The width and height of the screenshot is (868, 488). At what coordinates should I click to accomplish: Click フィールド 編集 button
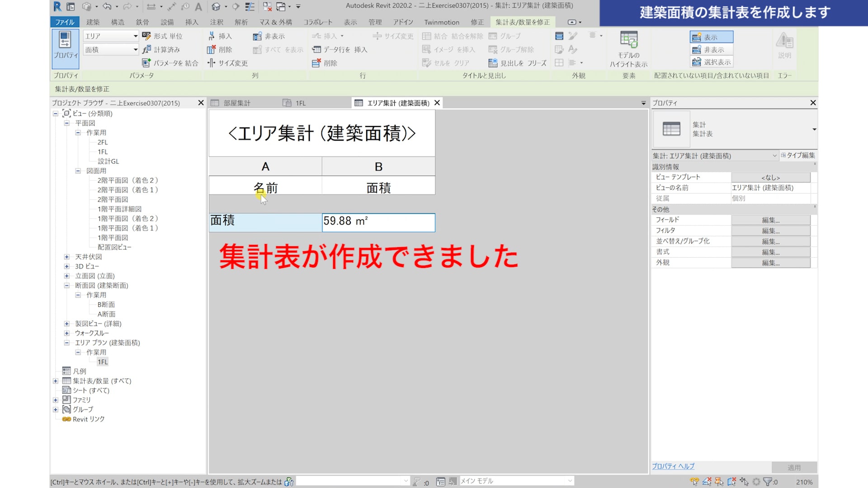pos(770,220)
